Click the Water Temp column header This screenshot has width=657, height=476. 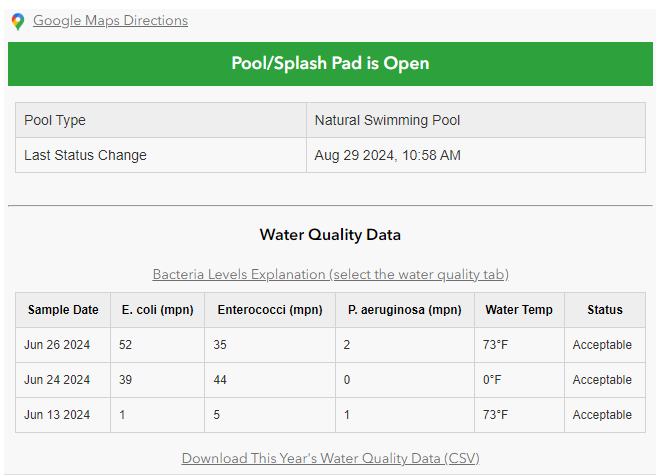tap(519, 310)
